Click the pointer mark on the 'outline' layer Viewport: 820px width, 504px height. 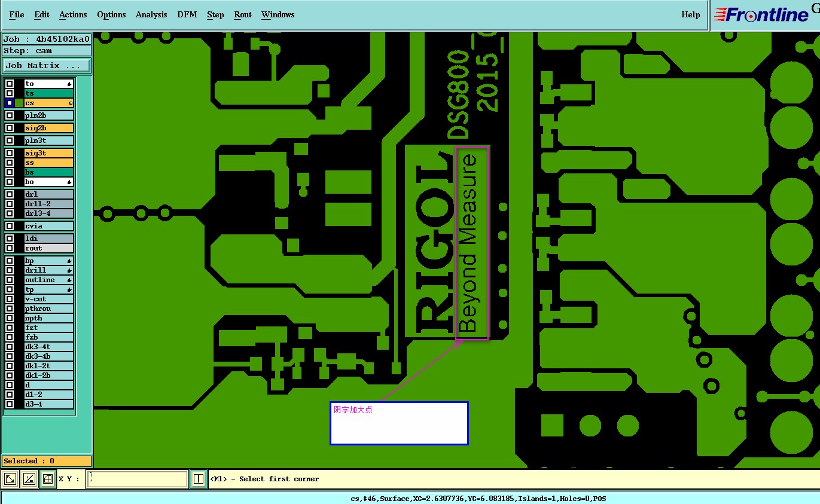tap(70, 280)
